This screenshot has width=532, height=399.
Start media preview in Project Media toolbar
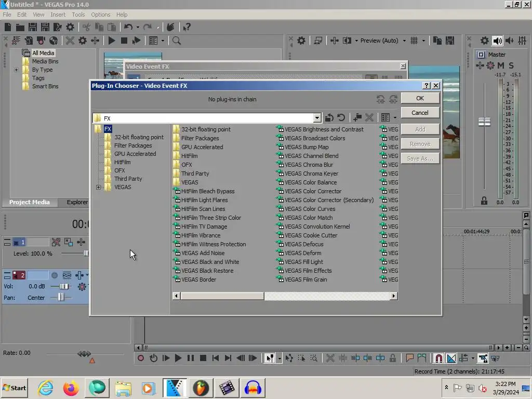pos(111,41)
